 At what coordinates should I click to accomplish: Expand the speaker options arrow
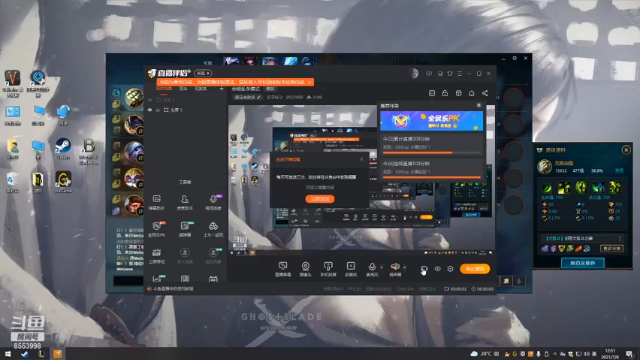click(404, 268)
